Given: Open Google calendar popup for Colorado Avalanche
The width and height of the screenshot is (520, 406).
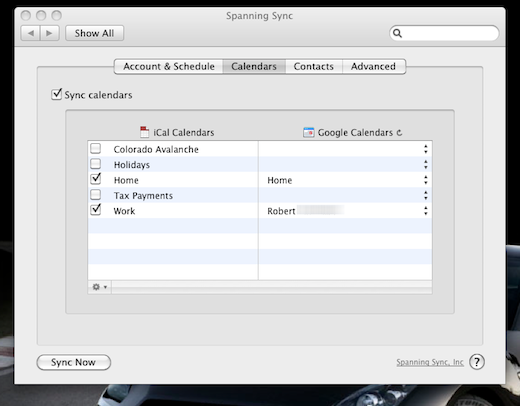Looking at the screenshot, I should coord(426,149).
